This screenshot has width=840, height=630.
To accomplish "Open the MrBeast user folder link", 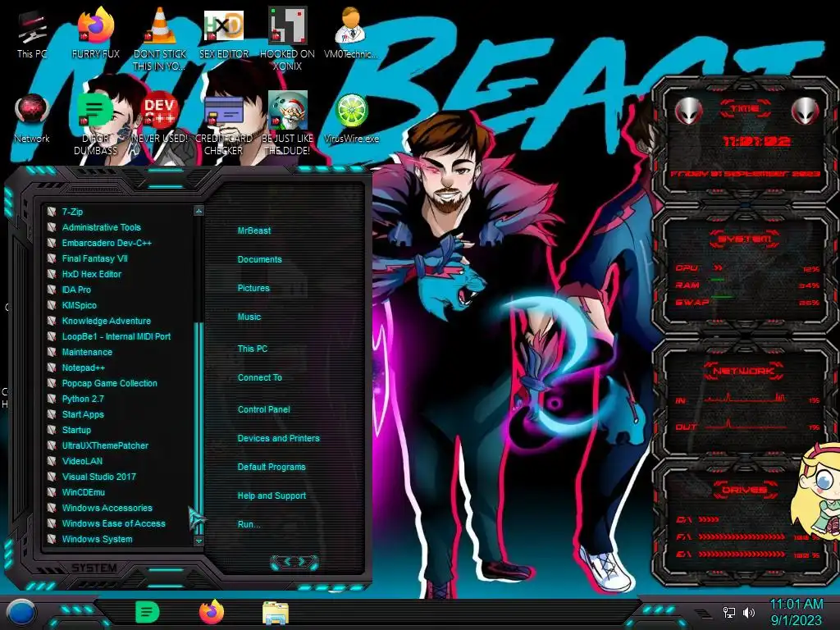I will click(x=254, y=231).
